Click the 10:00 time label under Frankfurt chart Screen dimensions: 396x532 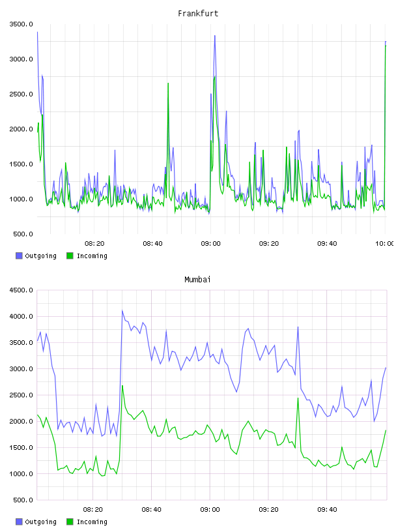[384, 244]
